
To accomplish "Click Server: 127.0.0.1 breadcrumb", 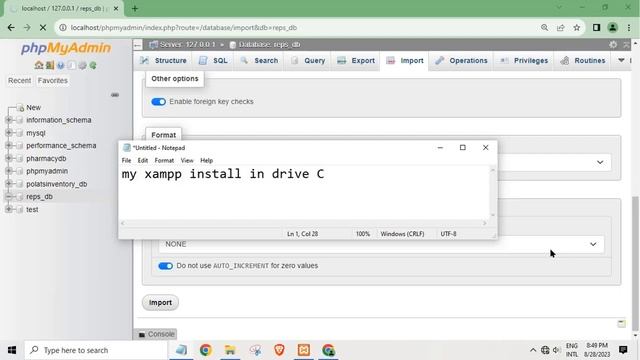I will (x=187, y=44).
